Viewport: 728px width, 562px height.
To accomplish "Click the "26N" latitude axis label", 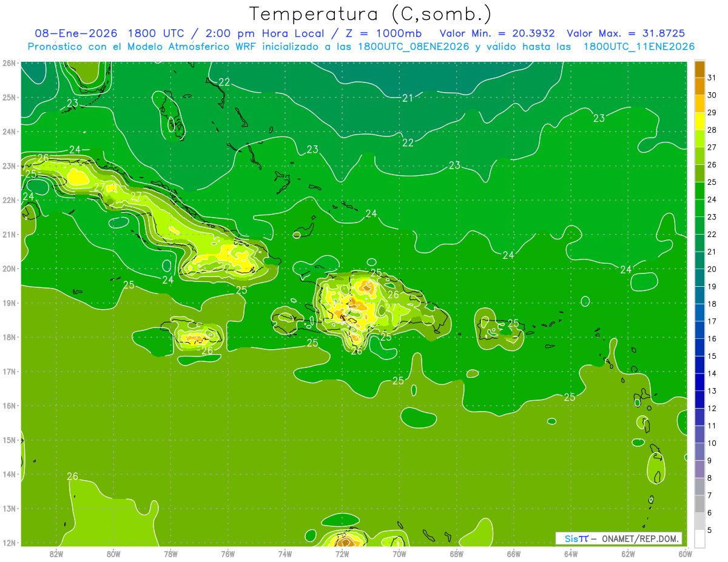I will point(8,63).
